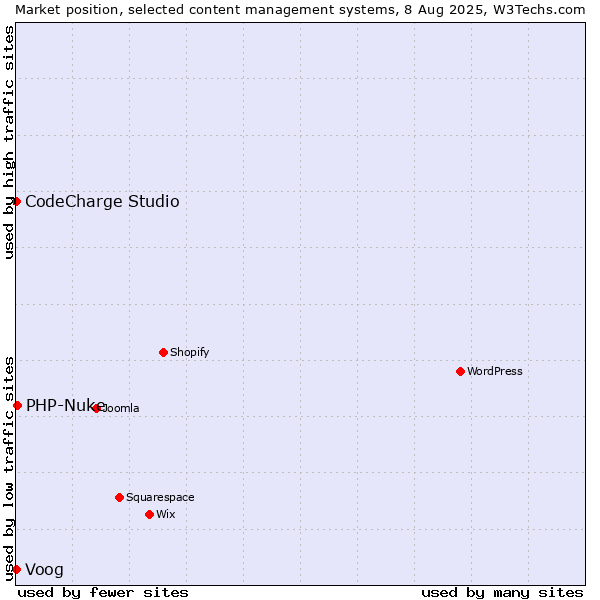
Task: Click 'used by many sites' axis label
Action: coord(502,593)
